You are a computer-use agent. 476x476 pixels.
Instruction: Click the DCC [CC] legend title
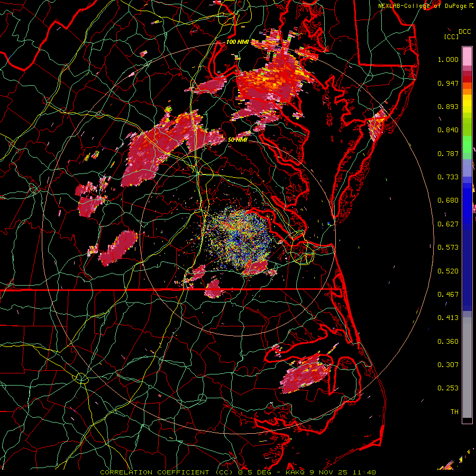(x=457, y=34)
